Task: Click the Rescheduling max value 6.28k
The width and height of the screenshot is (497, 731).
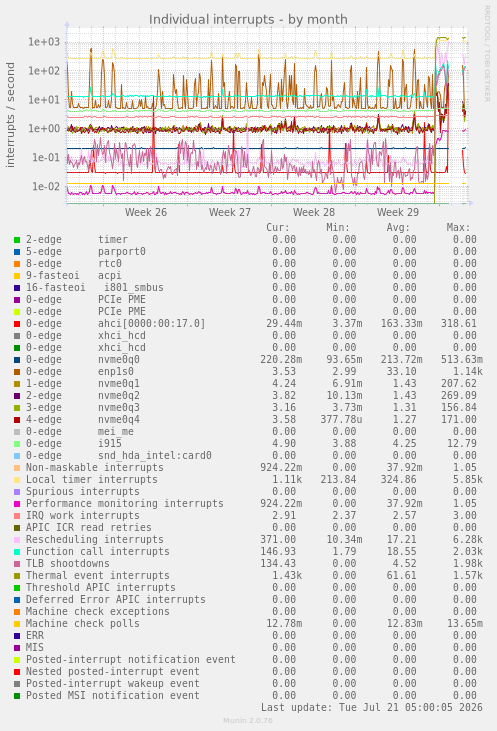Action: coord(468,540)
